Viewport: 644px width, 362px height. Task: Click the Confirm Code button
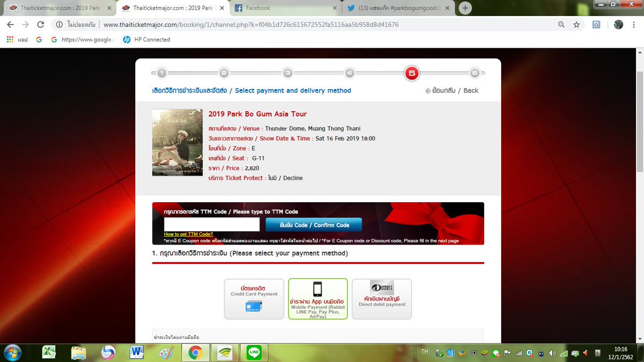[313, 225]
